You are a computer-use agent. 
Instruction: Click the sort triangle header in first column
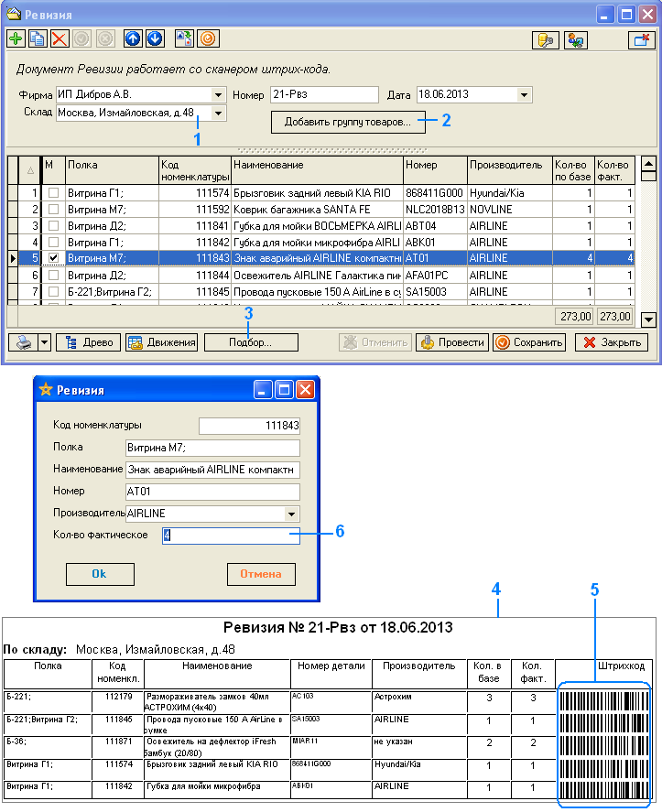[x=30, y=170]
